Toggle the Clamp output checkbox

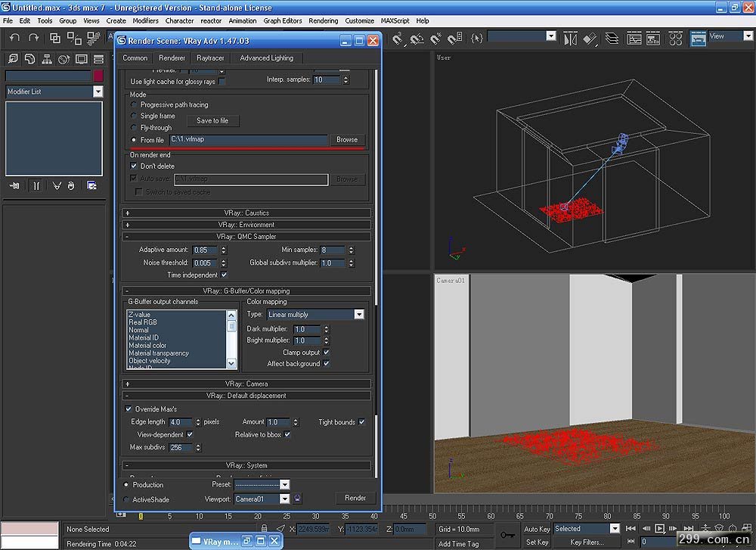click(327, 353)
